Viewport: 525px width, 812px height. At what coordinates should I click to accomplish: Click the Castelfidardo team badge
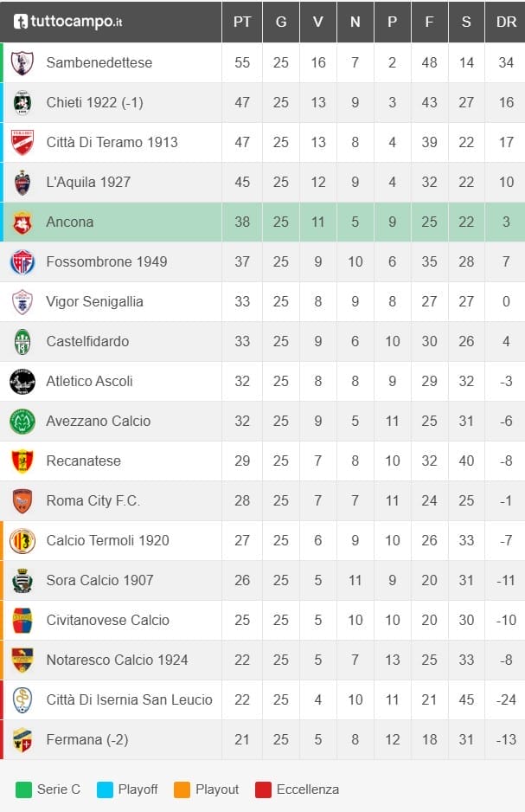[22, 342]
